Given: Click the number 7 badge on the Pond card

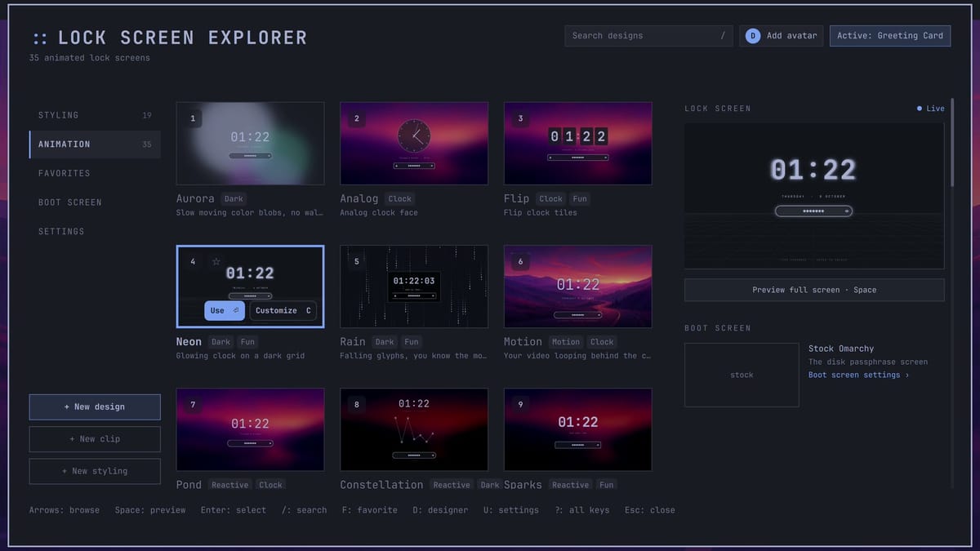Looking at the screenshot, I should coord(193,405).
